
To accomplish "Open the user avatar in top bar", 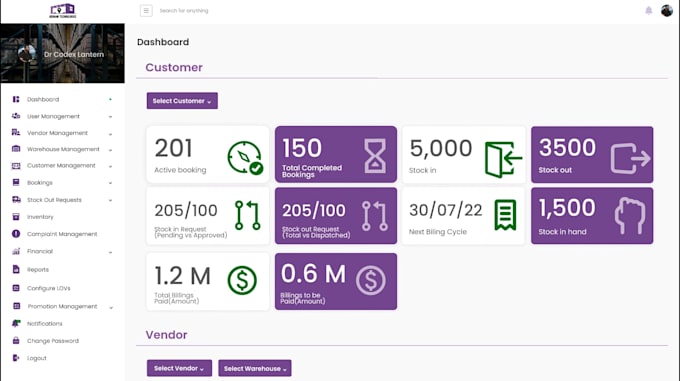I will (x=667, y=10).
